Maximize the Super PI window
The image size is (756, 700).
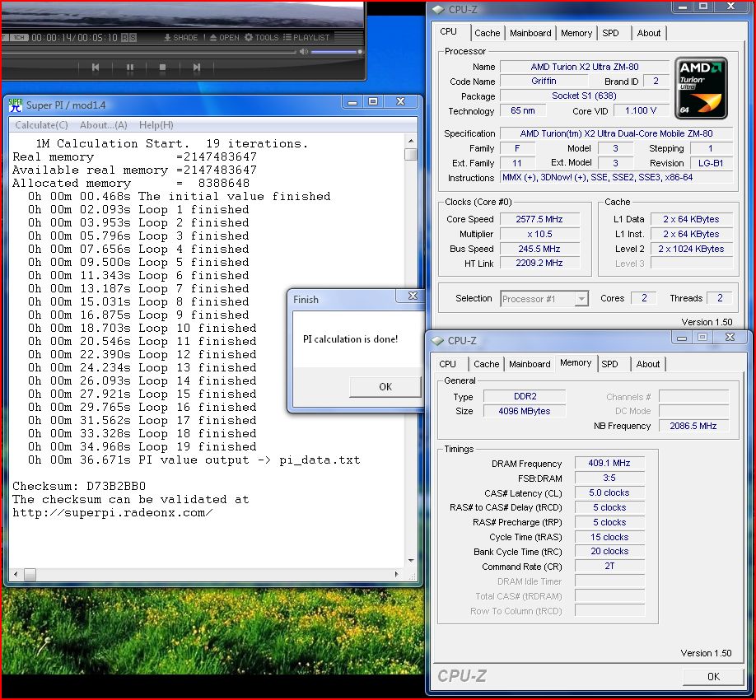(x=373, y=101)
